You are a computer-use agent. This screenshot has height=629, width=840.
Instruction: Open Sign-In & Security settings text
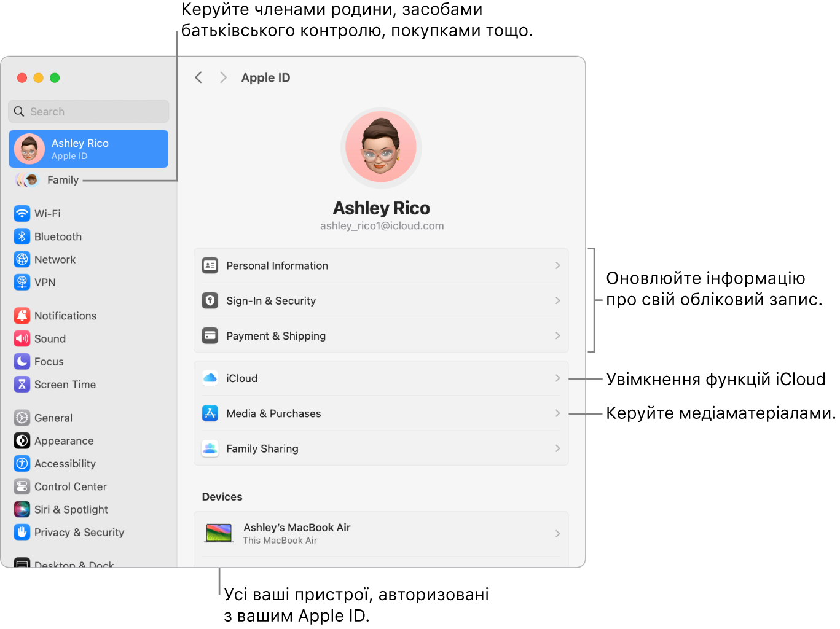271,300
